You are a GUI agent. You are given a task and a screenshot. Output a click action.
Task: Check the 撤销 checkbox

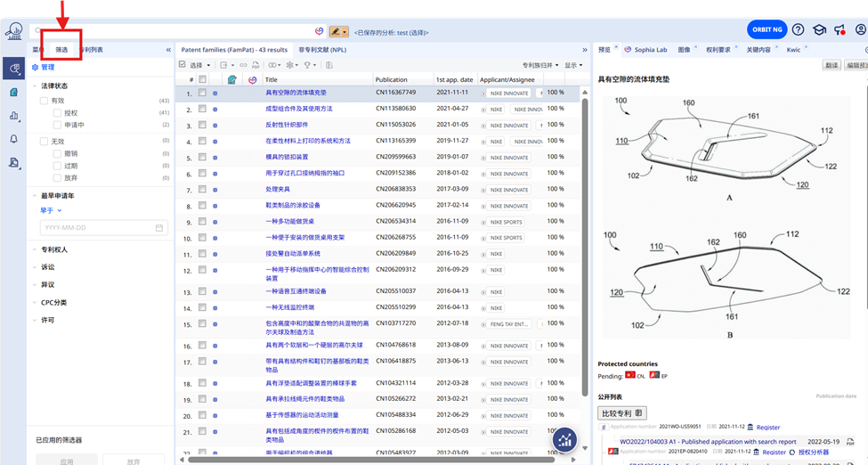[57, 153]
